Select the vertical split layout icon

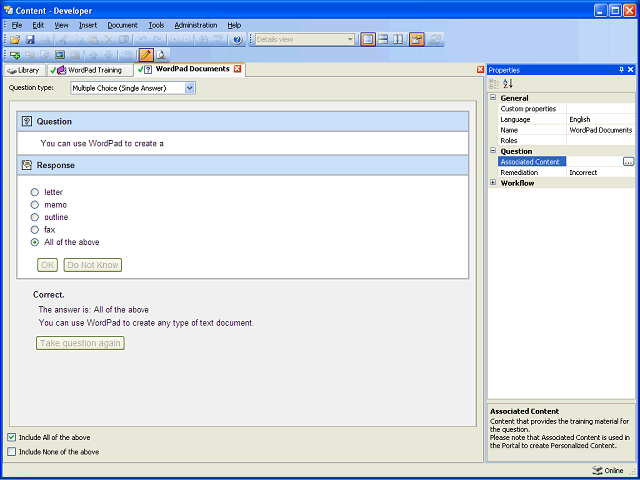(x=398, y=39)
